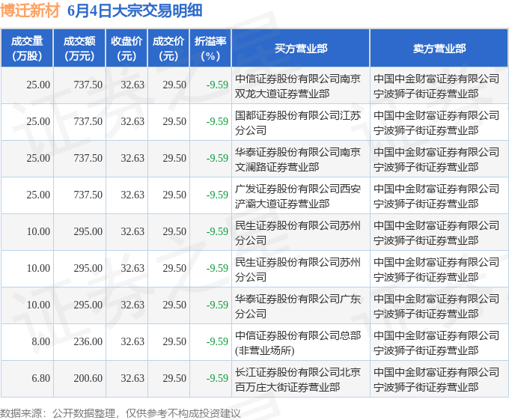Click buyer 中信证券股份有限公司总部(非营业场所)
The image size is (509, 420).
tap(298, 343)
